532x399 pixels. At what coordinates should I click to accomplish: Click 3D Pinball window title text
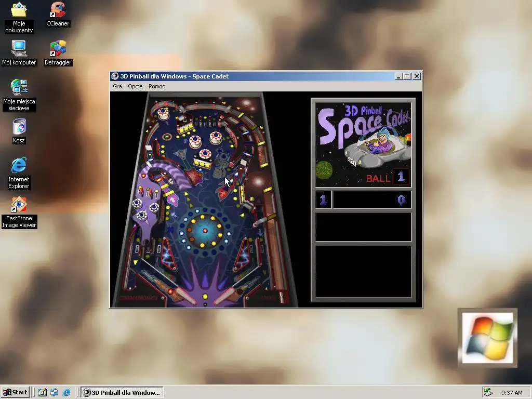(175, 76)
